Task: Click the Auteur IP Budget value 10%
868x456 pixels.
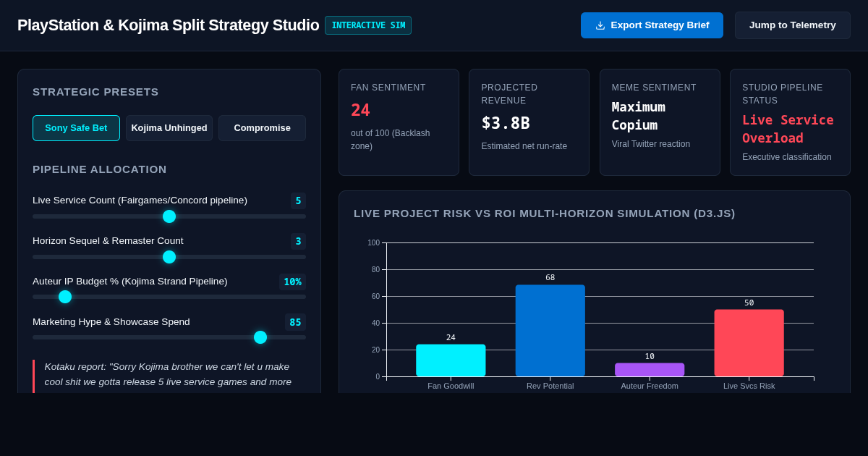Action: click(x=292, y=282)
